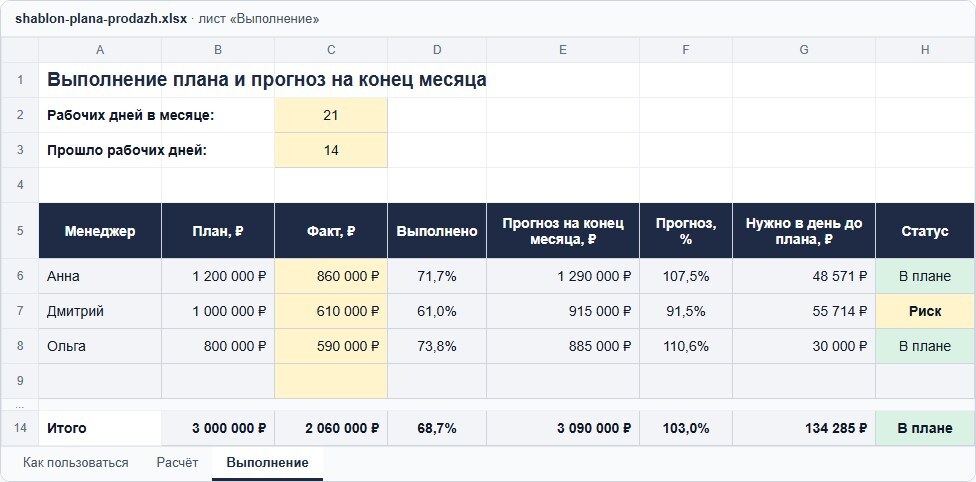The image size is (976, 482).
Task: Click the «Рабочих дней в месяце:» label
Action: point(131,115)
